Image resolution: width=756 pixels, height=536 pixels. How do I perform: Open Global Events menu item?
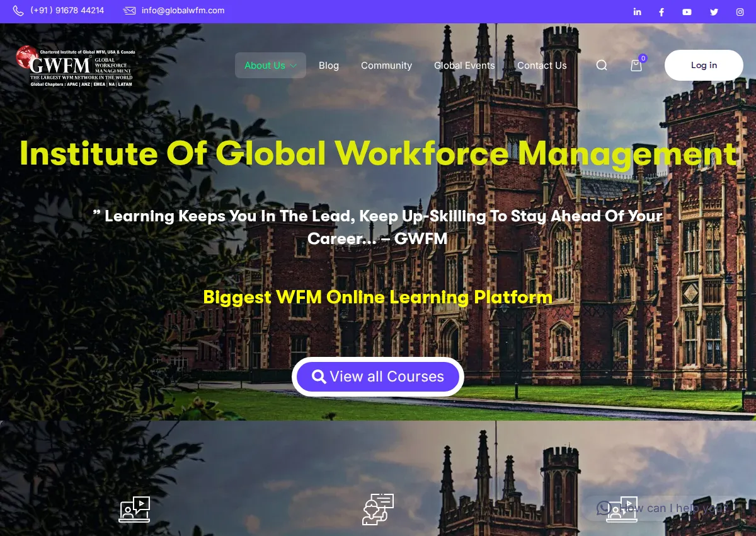coord(464,65)
